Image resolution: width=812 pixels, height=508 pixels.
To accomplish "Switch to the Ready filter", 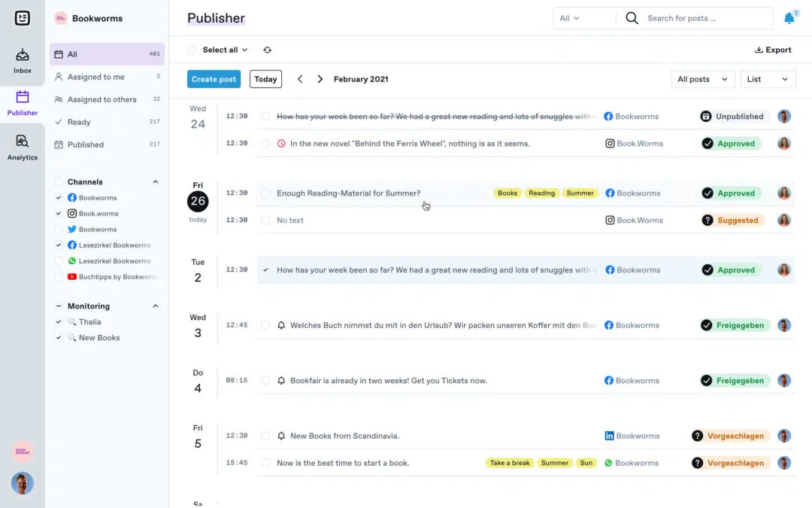I will pyautogui.click(x=79, y=121).
